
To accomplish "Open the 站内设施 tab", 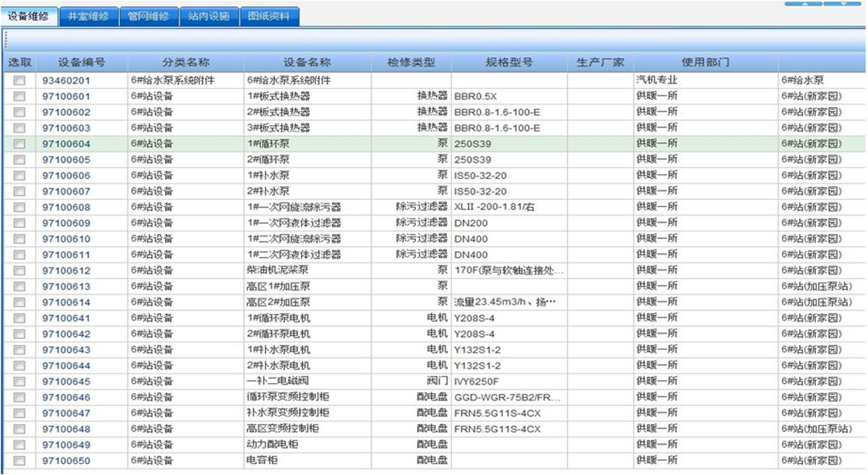I will click(208, 17).
